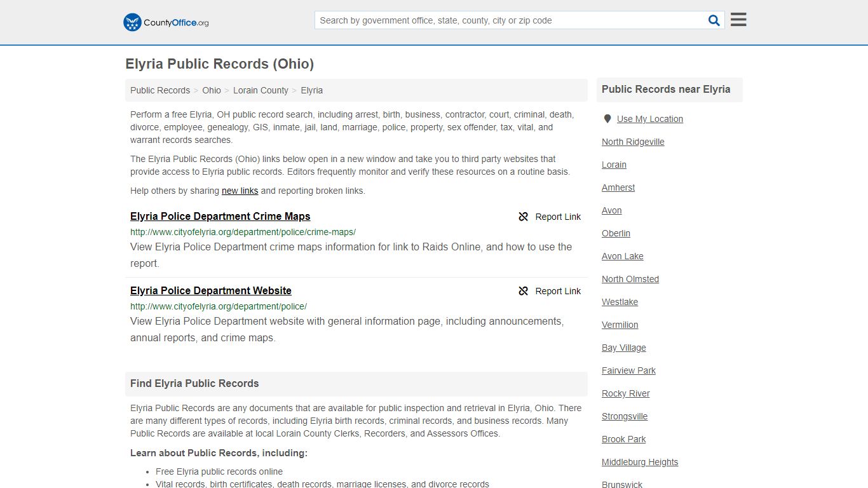This screenshot has width=868, height=488.
Task: Report Link for Police Department Website
Action: tap(558, 291)
